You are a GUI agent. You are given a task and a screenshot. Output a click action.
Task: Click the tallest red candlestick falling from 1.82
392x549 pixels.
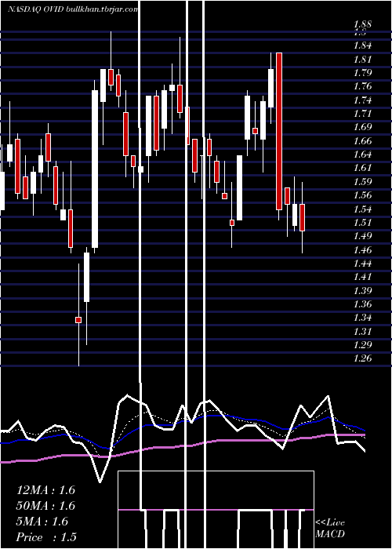279,131
